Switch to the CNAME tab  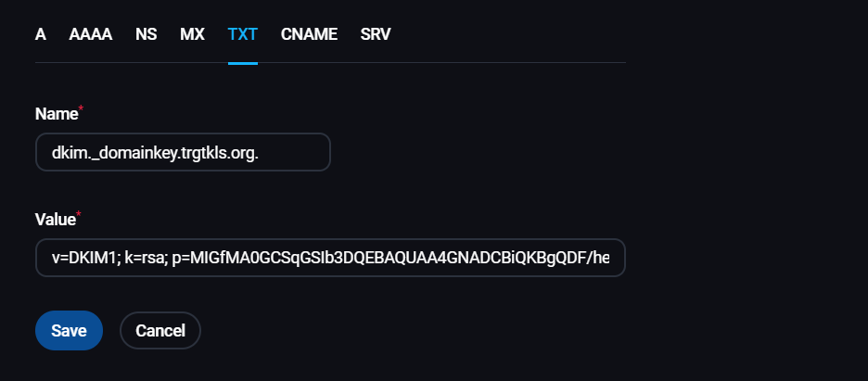tap(309, 34)
